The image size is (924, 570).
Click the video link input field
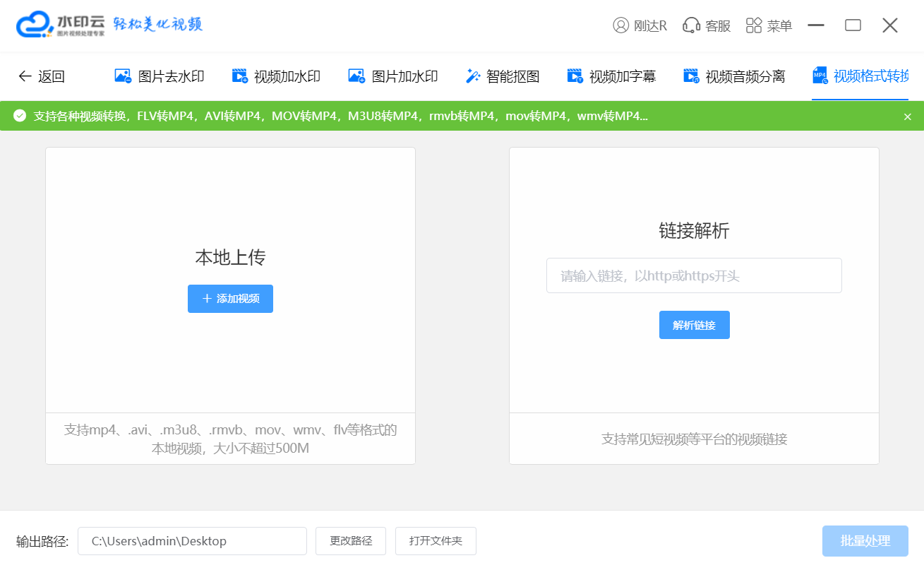(x=694, y=275)
